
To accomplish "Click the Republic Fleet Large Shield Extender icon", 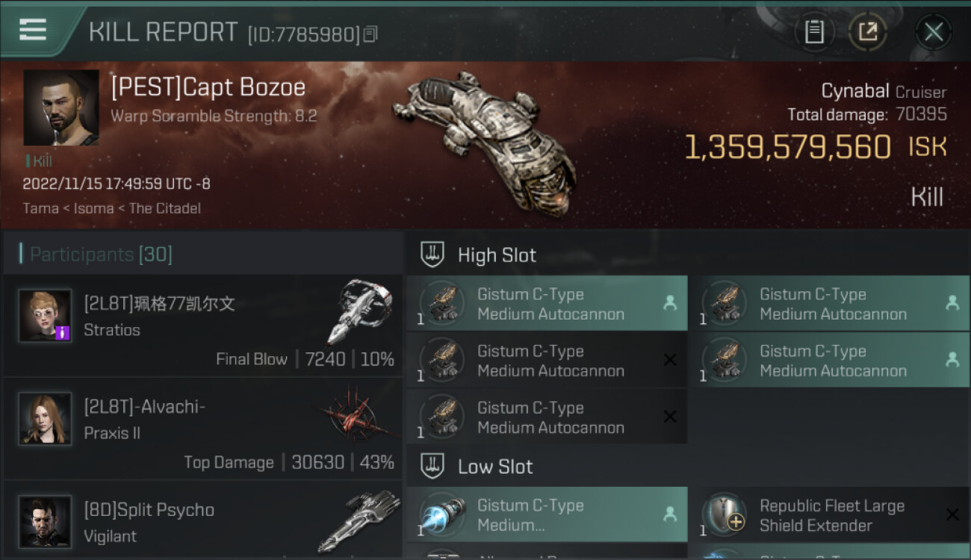I will pyautogui.click(x=725, y=515).
